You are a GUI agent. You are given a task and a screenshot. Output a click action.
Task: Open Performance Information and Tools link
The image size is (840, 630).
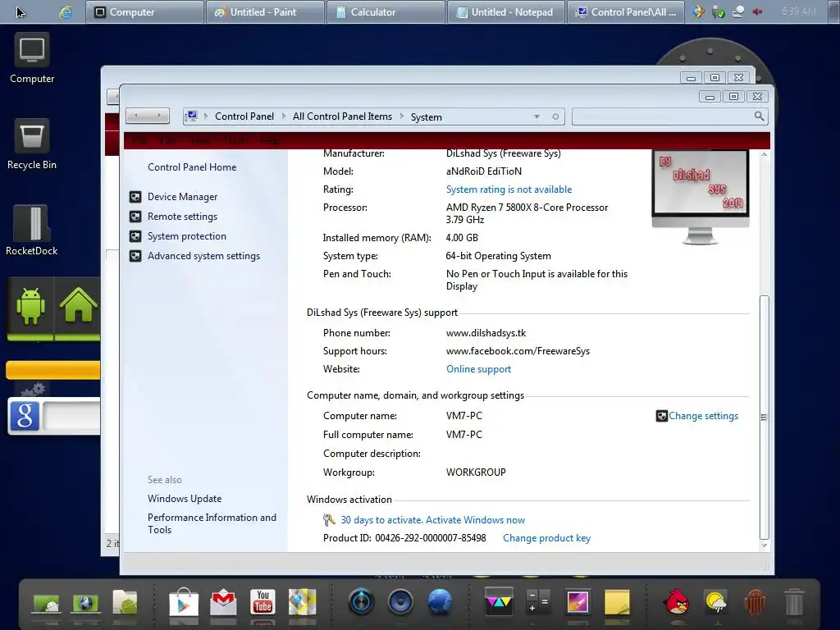(212, 523)
